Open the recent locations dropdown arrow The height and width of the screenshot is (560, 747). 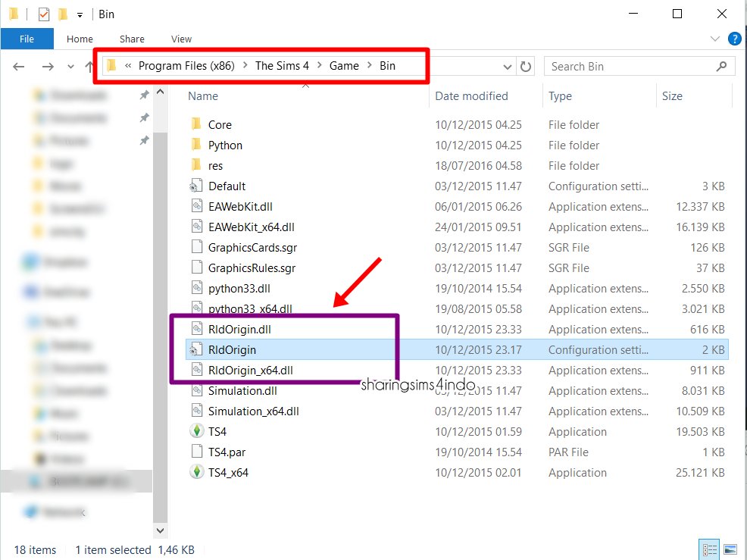pos(70,67)
